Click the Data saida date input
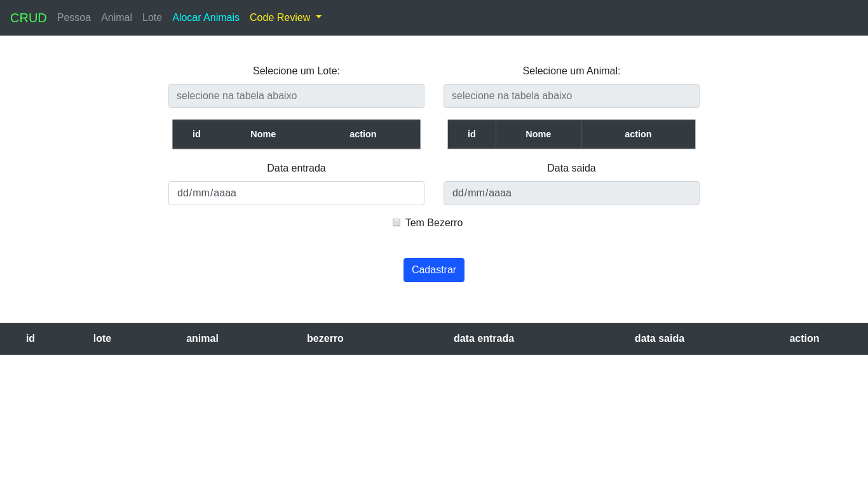The width and height of the screenshot is (868, 488). pos(571,193)
